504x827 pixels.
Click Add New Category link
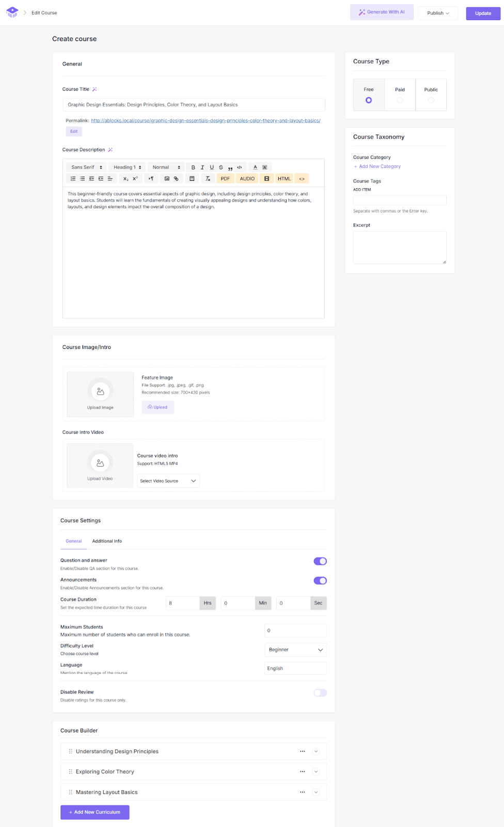(377, 166)
